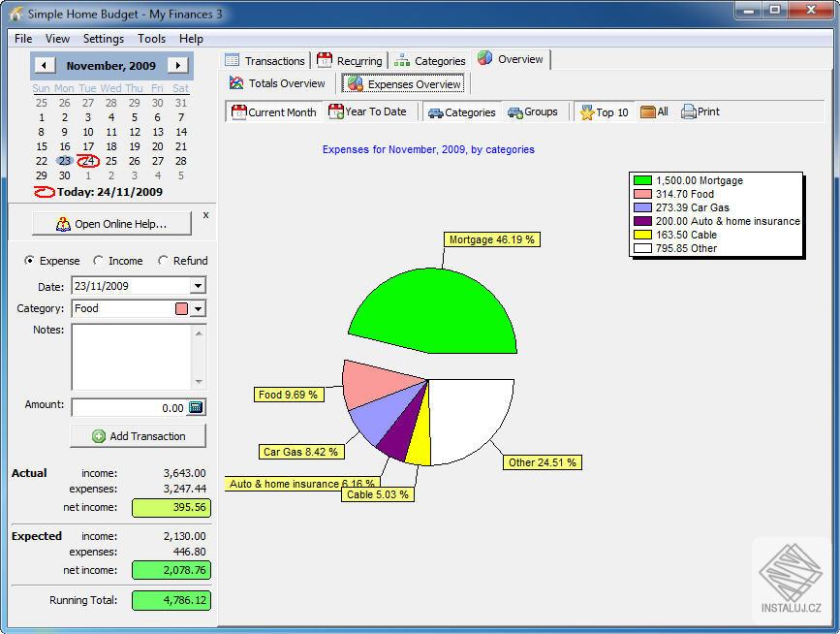Viewport: 840px width, 634px height.
Task: Click inside the Notes text area
Action: click(x=132, y=357)
